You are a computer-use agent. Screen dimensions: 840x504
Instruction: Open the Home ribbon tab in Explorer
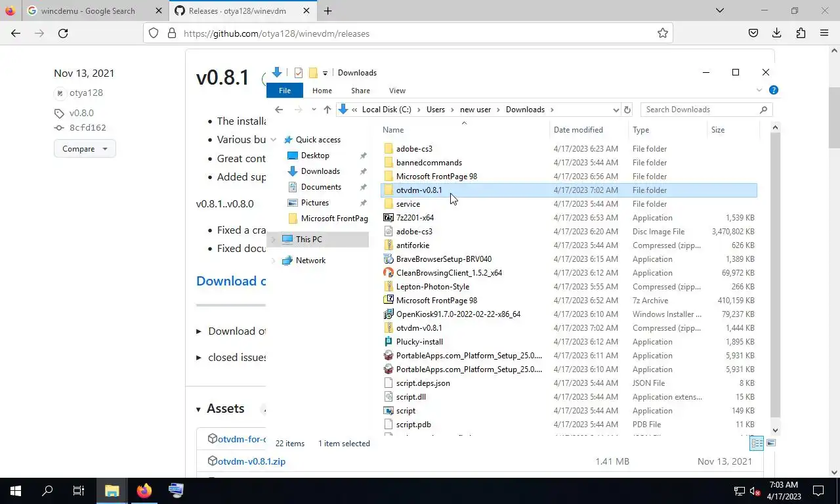coord(322,91)
